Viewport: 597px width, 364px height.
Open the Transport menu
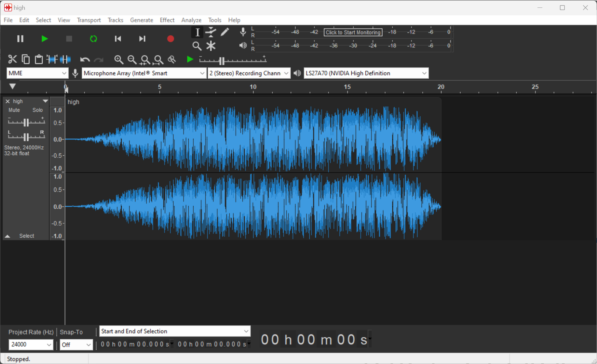[89, 20]
